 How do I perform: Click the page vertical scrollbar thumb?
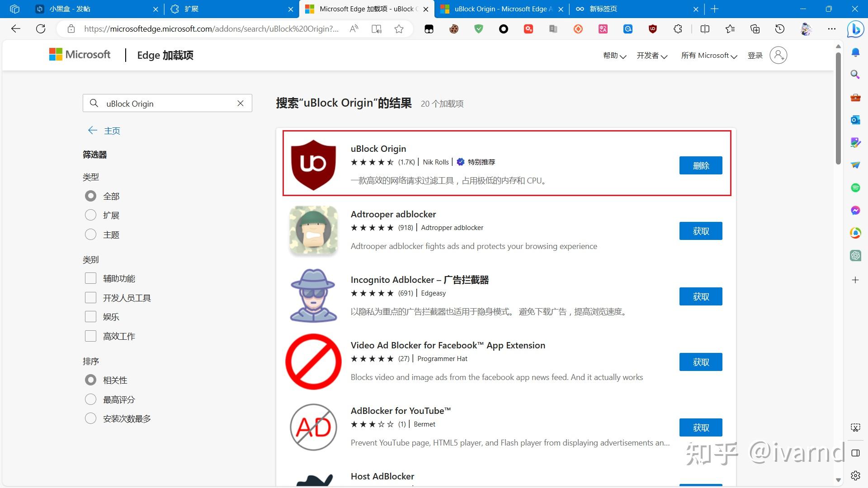click(x=838, y=108)
